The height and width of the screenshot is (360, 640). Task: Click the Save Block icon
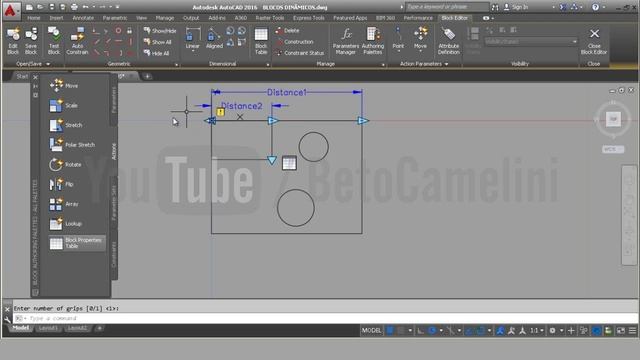click(x=31, y=41)
